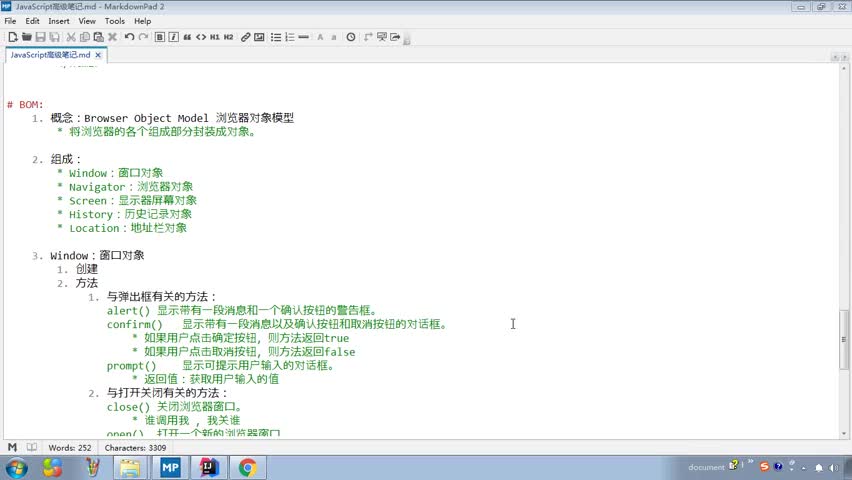852x480 pixels.
Task: Click the Characters: 3309 status entry
Action: 135,448
